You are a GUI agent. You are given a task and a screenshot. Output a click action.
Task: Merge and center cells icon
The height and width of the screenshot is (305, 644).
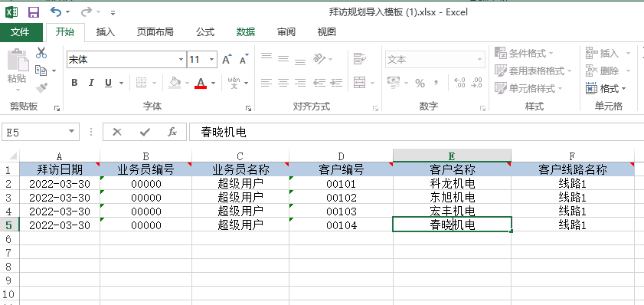click(x=360, y=83)
